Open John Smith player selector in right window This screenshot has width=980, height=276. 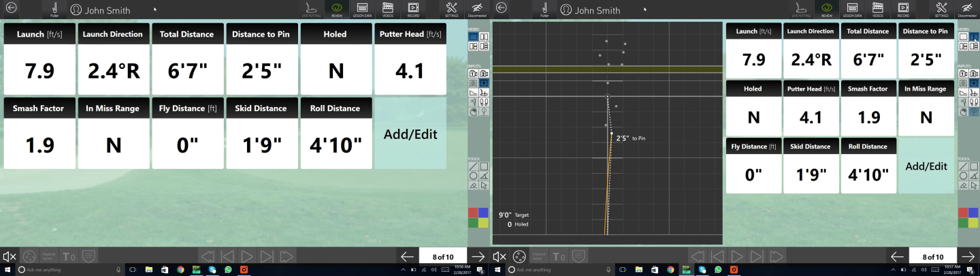pyautogui.click(x=591, y=10)
